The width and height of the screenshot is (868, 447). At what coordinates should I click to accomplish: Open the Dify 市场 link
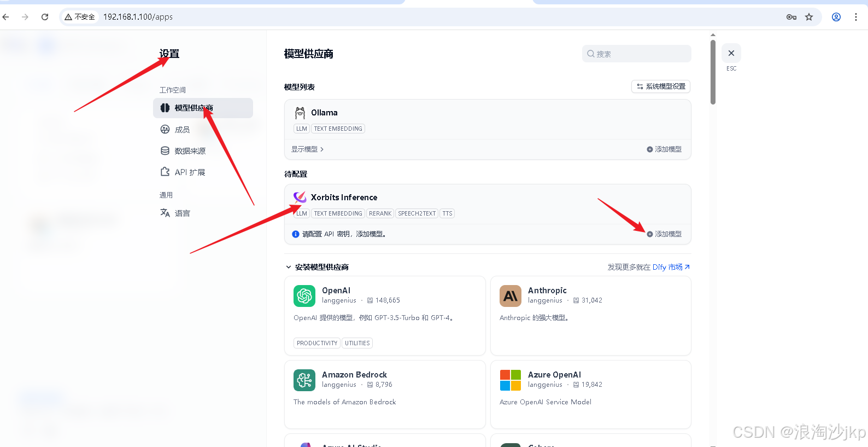671,267
